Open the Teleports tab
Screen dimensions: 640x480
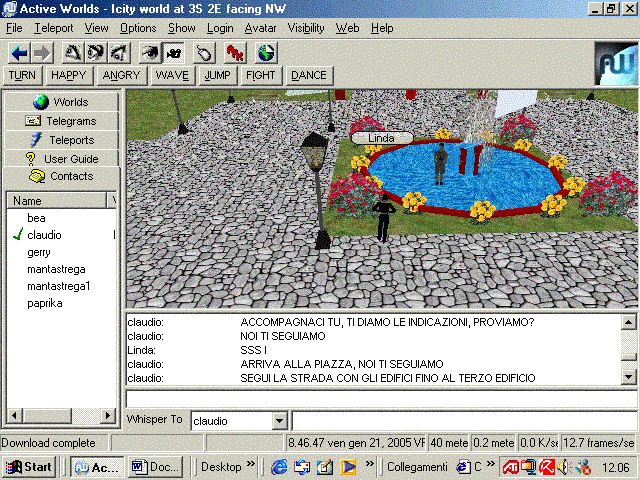coord(62,140)
